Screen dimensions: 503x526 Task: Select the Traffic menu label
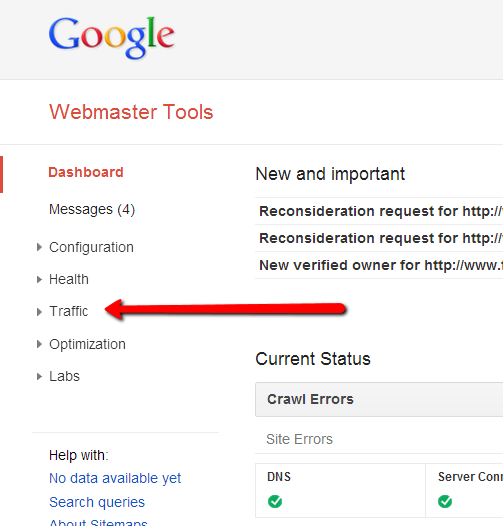click(x=69, y=311)
